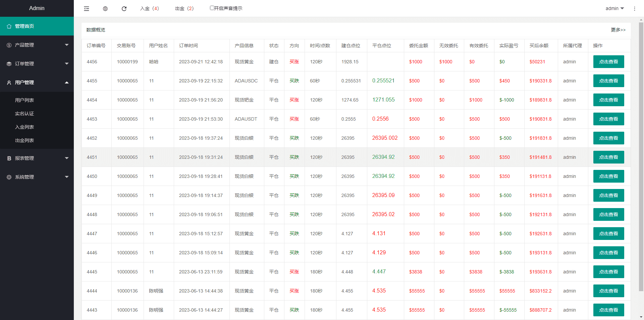The height and width of the screenshot is (320, 644).
Task: Click the refresh icon in top bar
Action: coord(124,9)
